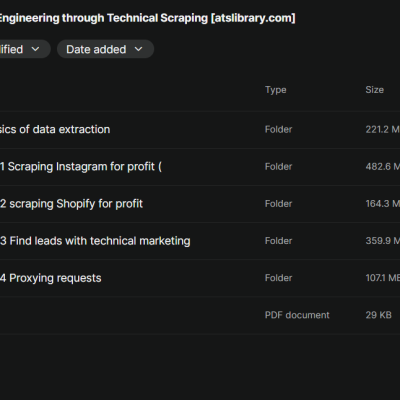Open the Date added filter dropdown

click(105, 49)
